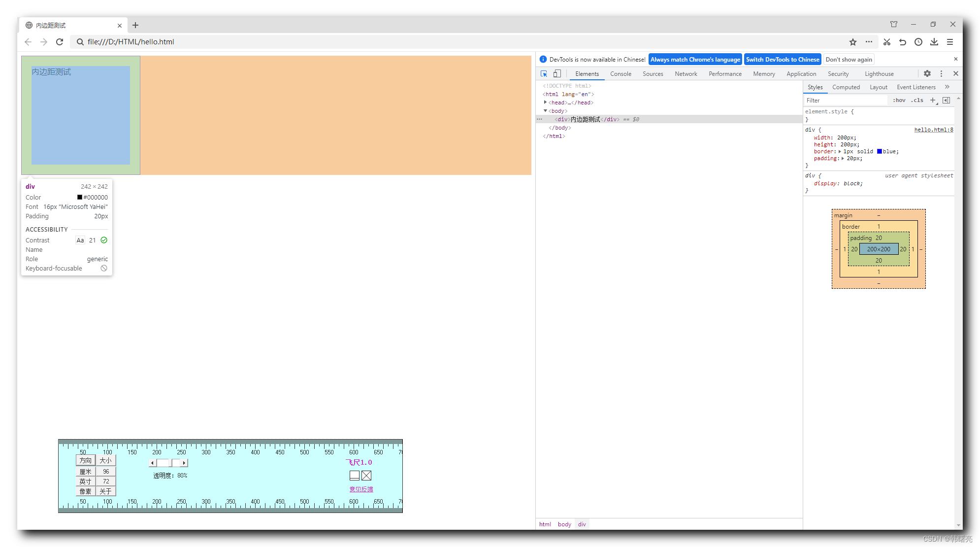Screen dimensions: 980x547
Task: Click the ruler 方向 direction button
Action: tap(86, 460)
